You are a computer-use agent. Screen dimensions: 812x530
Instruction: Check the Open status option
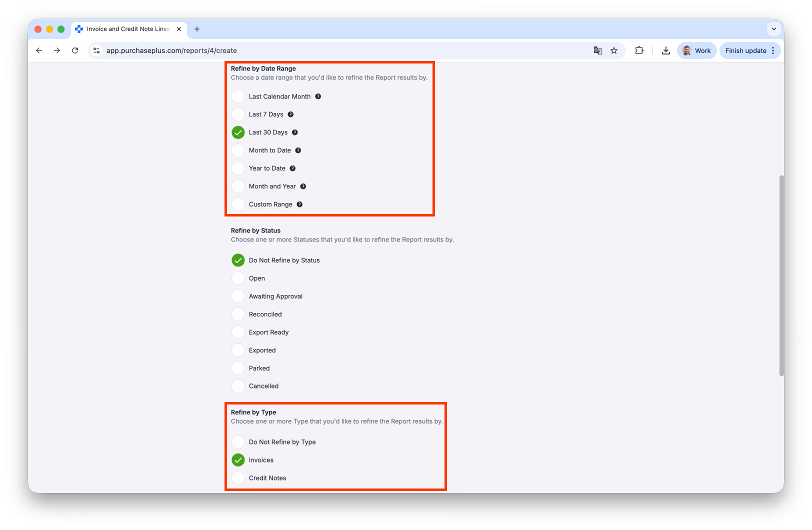[x=238, y=278]
